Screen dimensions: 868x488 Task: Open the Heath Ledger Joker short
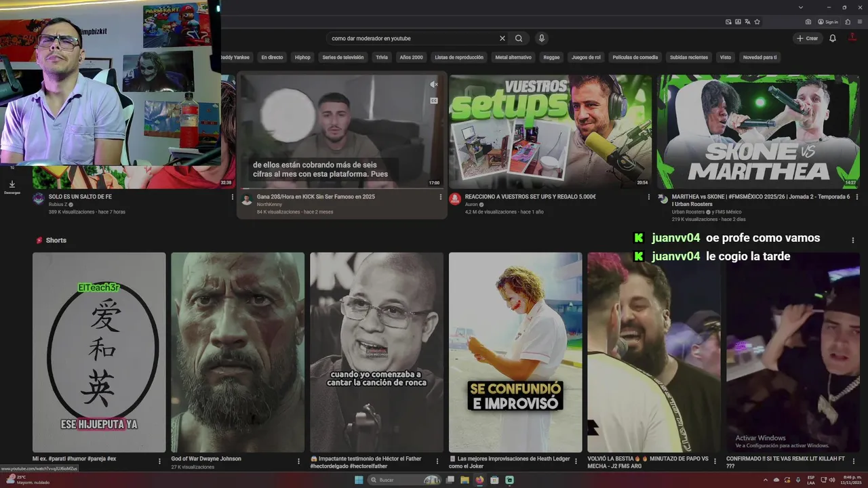(x=515, y=352)
